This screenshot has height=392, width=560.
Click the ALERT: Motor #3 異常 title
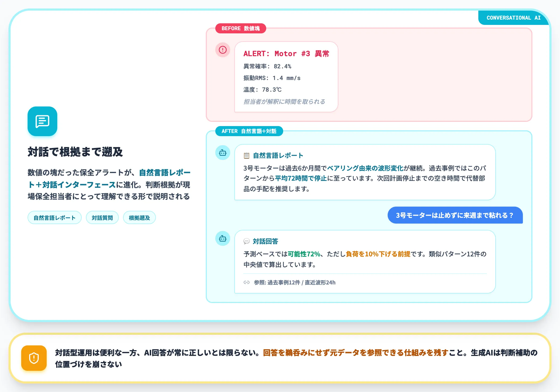(286, 54)
